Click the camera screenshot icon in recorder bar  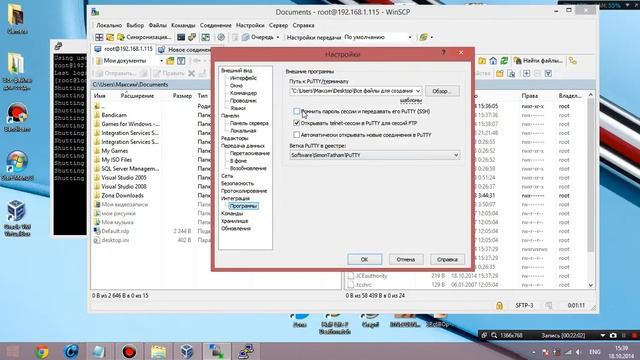(x=613, y=335)
